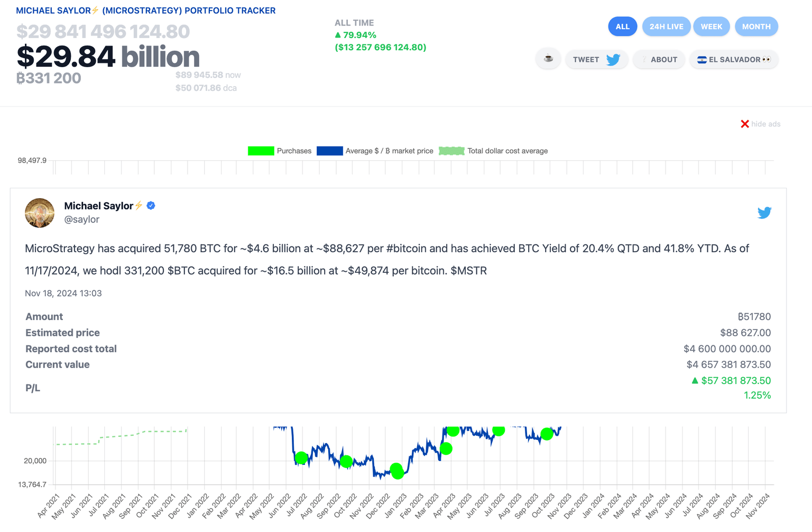
Task: Select the MONTH time range tab
Action: (x=756, y=26)
